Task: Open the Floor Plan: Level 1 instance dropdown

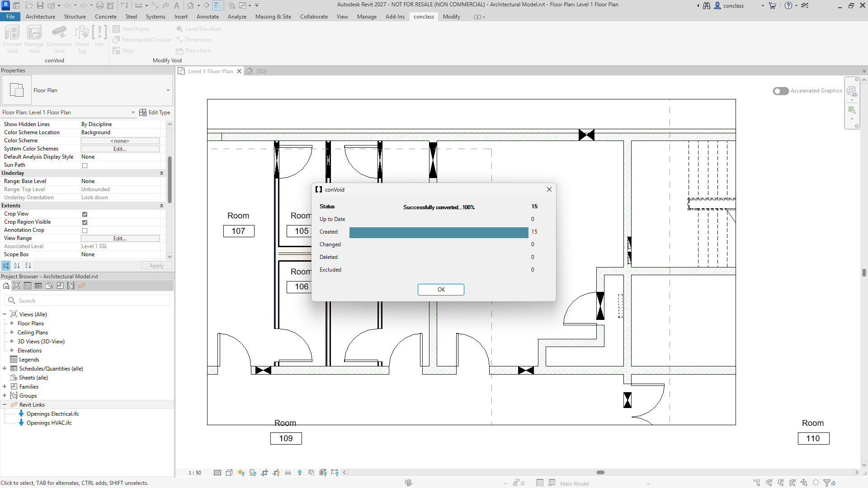Action: point(133,113)
